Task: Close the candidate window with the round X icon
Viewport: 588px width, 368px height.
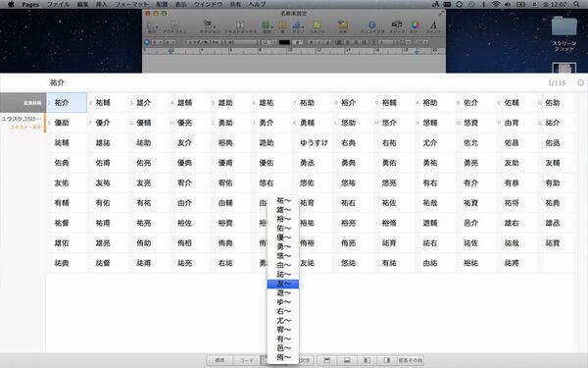Action: [580, 82]
